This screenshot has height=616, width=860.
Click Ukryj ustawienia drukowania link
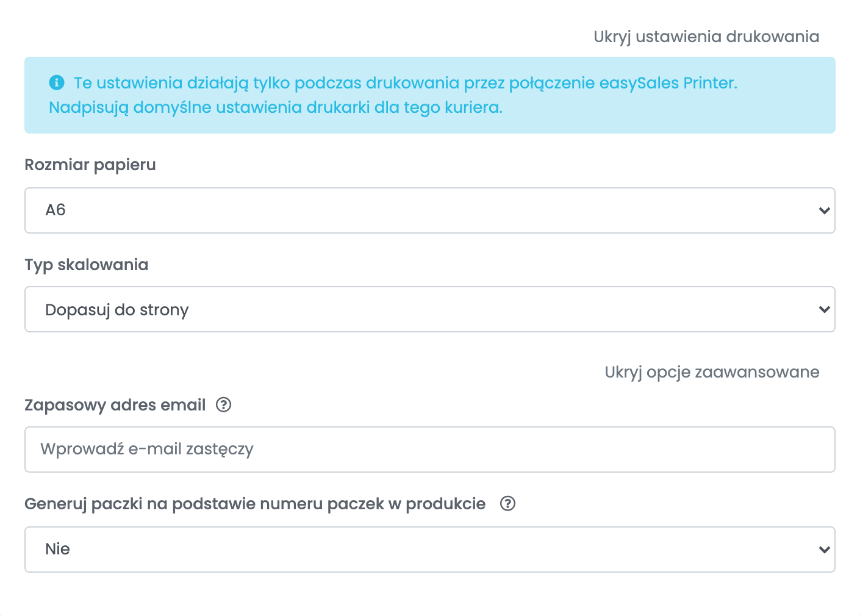click(x=706, y=37)
